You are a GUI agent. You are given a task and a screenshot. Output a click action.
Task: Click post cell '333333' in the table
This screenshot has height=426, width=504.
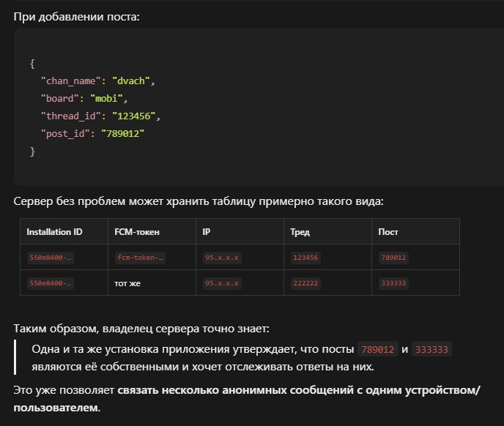click(393, 283)
